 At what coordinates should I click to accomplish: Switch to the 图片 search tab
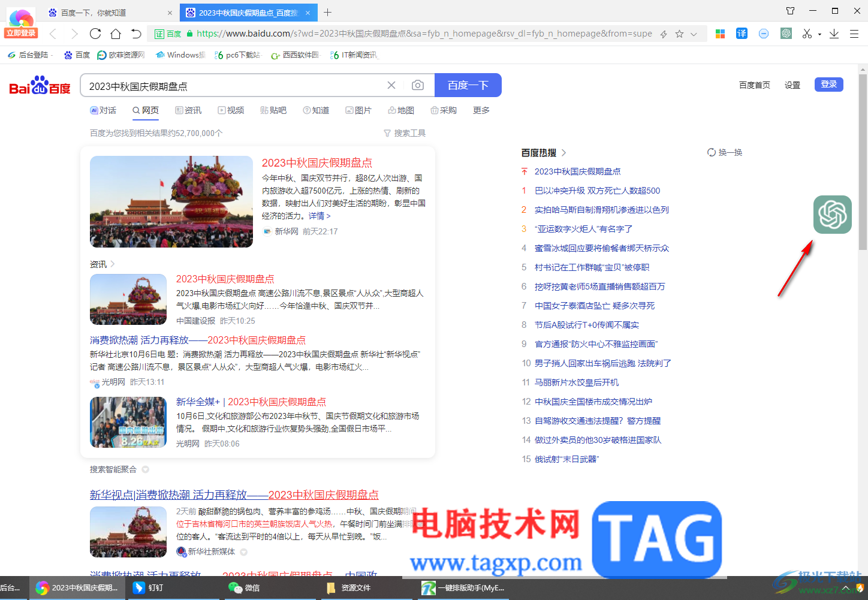[358, 110]
